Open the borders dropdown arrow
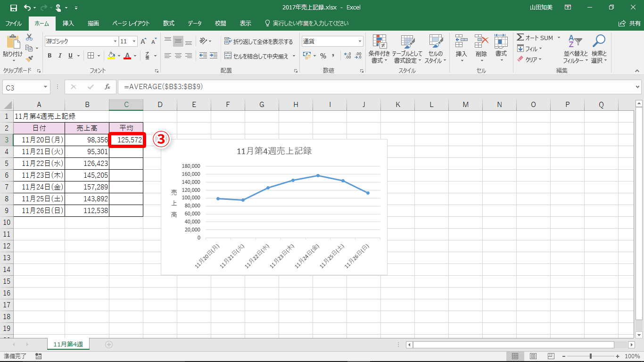This screenshot has width=644, height=362. (x=99, y=56)
